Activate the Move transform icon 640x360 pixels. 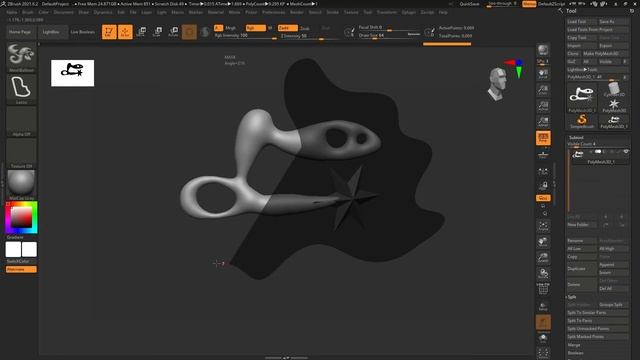tap(141, 32)
